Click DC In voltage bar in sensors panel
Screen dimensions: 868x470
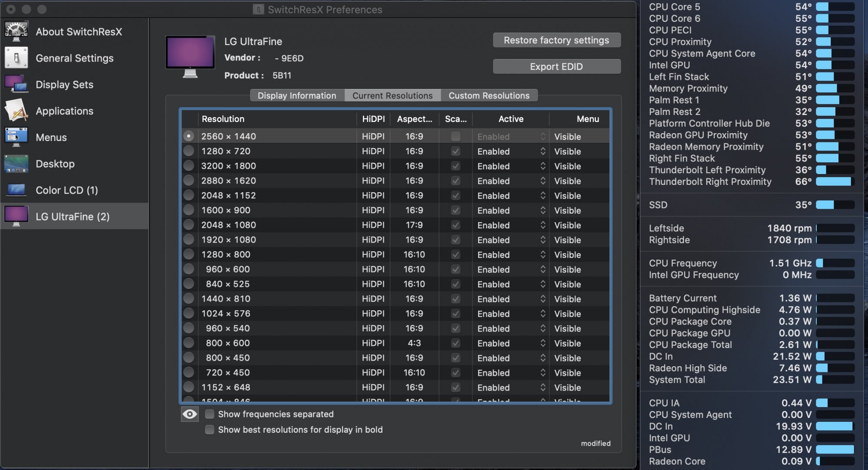click(835, 426)
